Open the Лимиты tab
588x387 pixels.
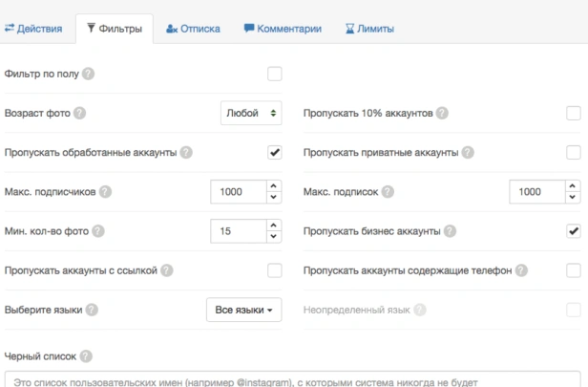click(x=369, y=29)
